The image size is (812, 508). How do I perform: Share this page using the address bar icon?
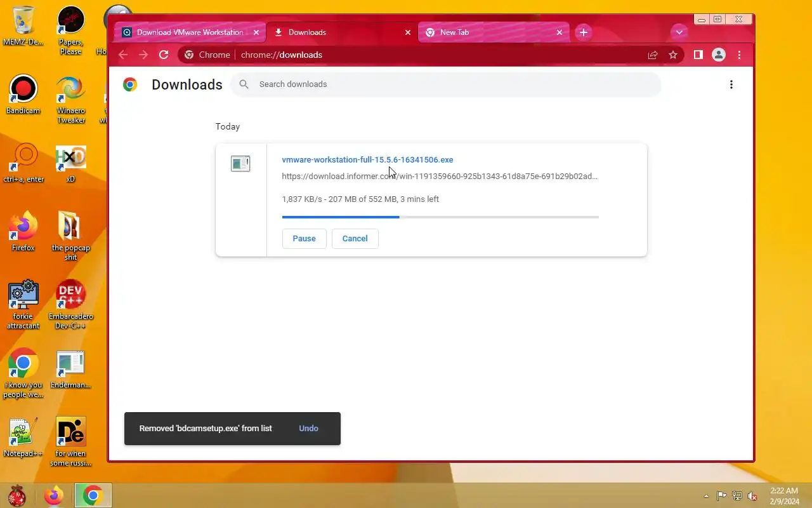(653, 55)
